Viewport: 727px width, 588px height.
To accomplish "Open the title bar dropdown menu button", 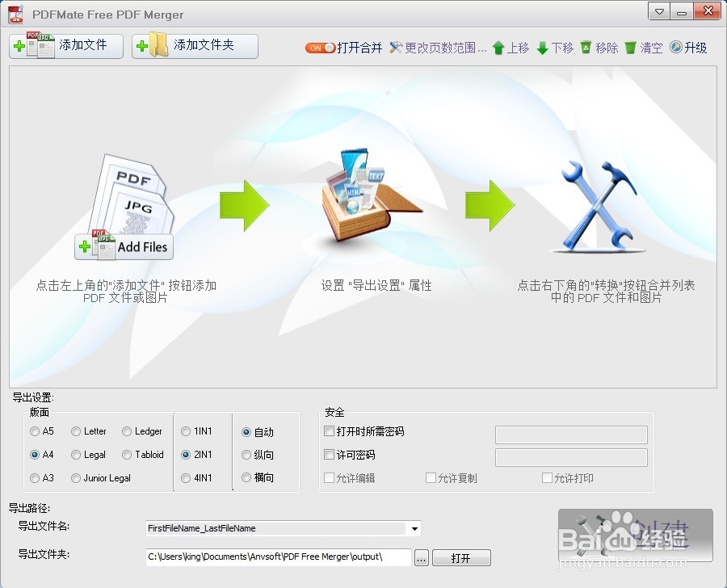I will point(659,11).
